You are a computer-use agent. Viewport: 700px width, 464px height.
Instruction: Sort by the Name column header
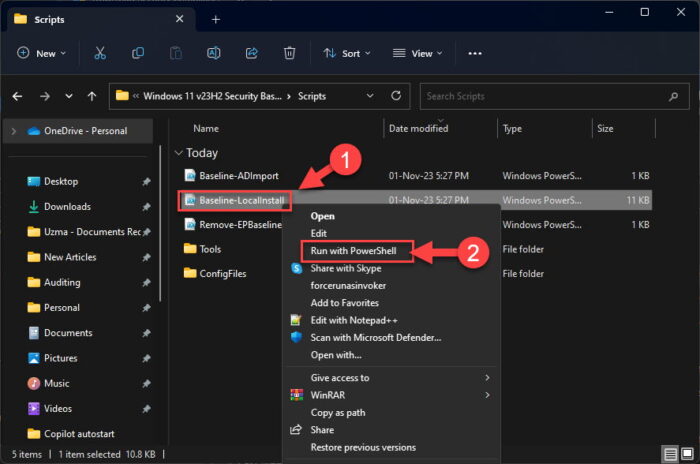coord(206,129)
